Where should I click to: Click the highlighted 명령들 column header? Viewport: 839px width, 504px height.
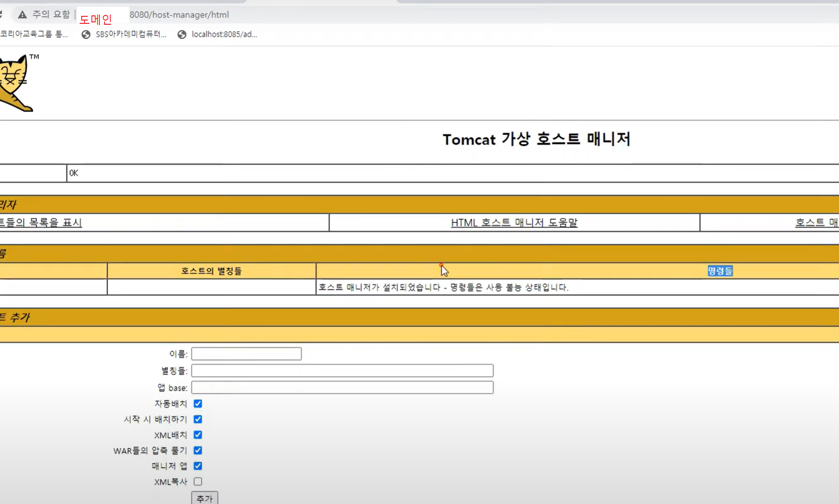(720, 271)
